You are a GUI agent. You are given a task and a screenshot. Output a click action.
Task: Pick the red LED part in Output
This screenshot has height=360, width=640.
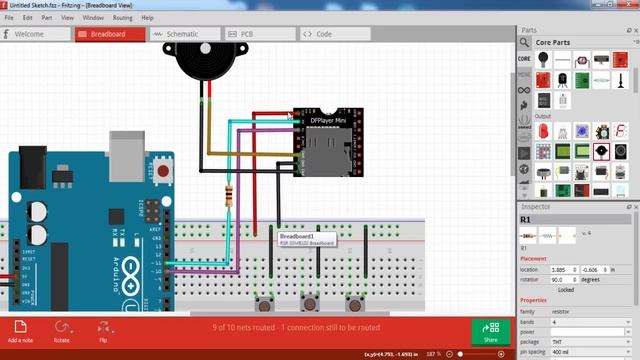[x=543, y=131]
